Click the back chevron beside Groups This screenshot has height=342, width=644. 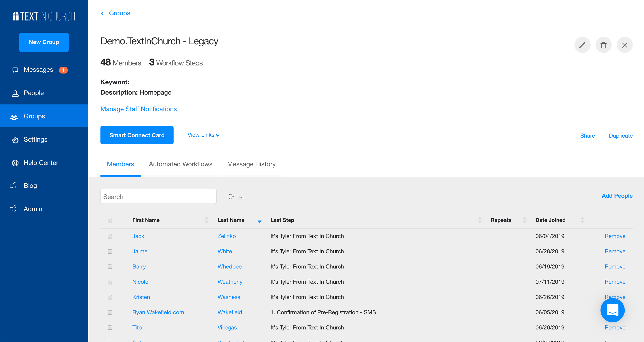click(x=102, y=13)
